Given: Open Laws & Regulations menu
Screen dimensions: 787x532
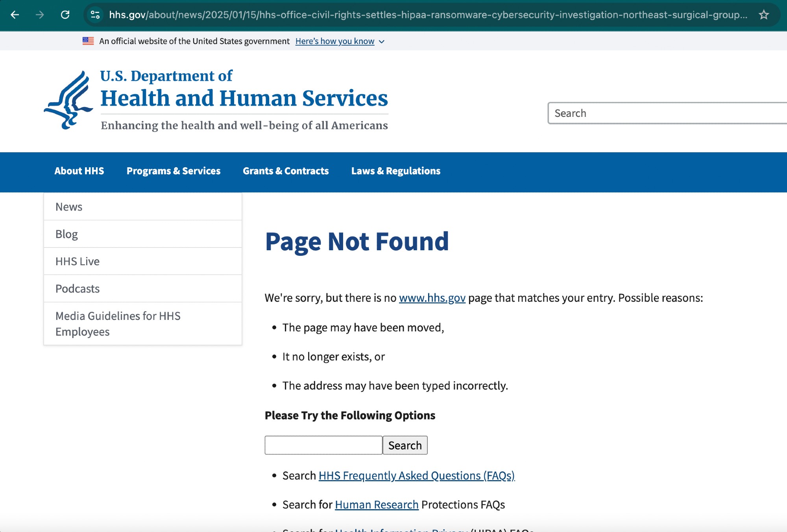Looking at the screenshot, I should (x=395, y=171).
